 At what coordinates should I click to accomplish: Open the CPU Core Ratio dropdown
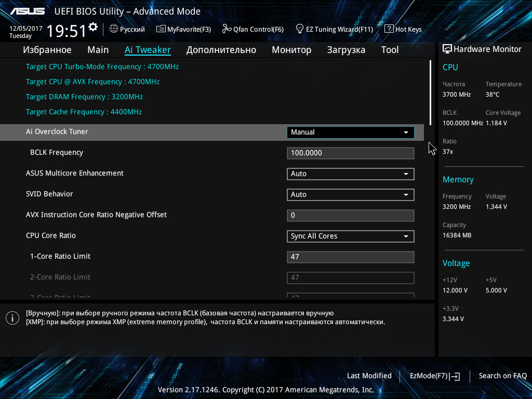click(x=351, y=236)
